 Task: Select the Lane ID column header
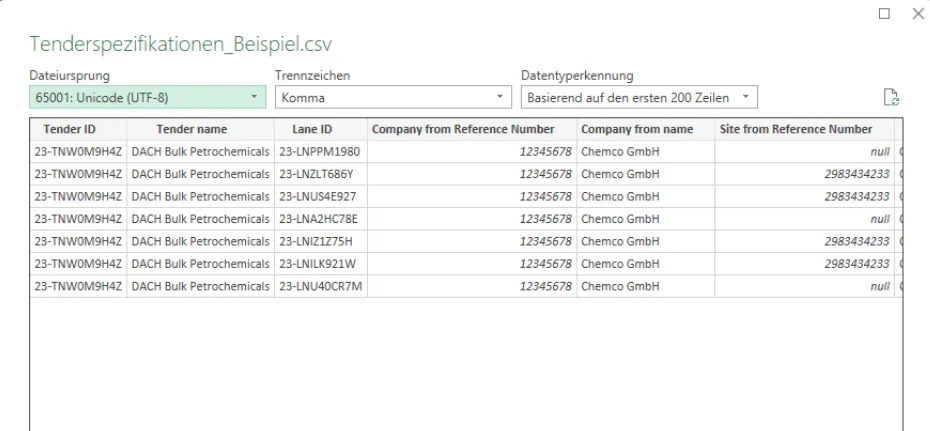click(321, 129)
